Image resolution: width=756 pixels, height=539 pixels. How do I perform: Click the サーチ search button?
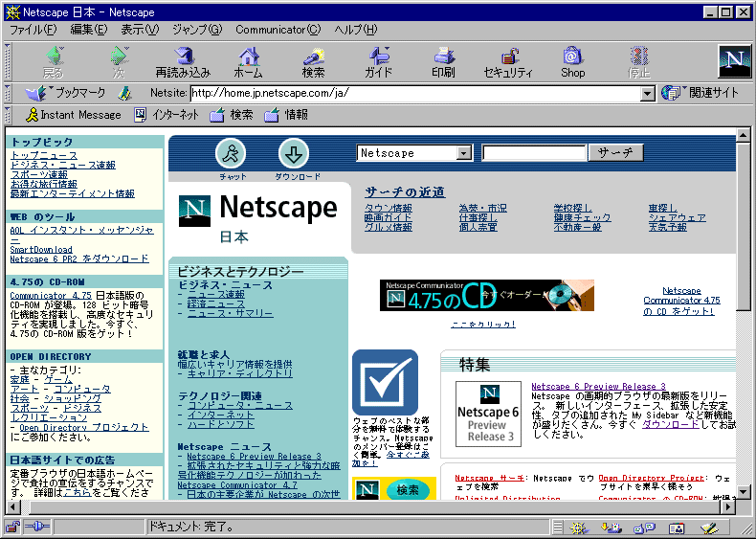click(615, 152)
